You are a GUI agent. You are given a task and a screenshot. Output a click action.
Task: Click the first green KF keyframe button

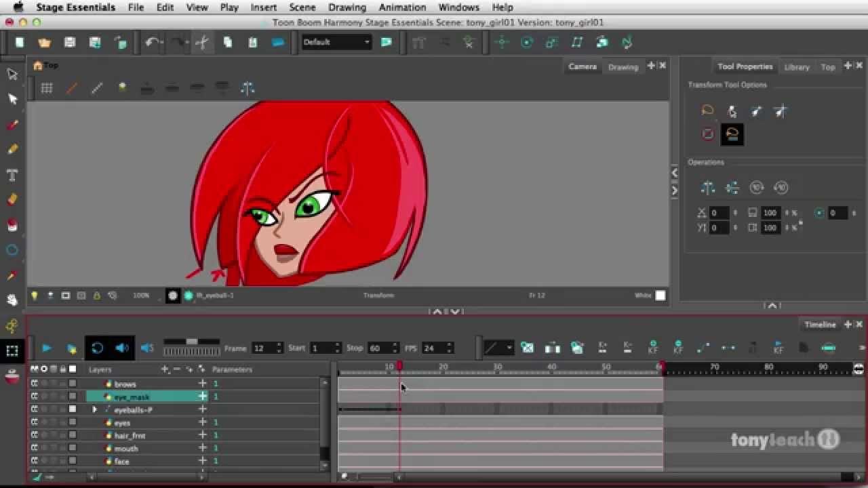pyautogui.click(x=652, y=348)
